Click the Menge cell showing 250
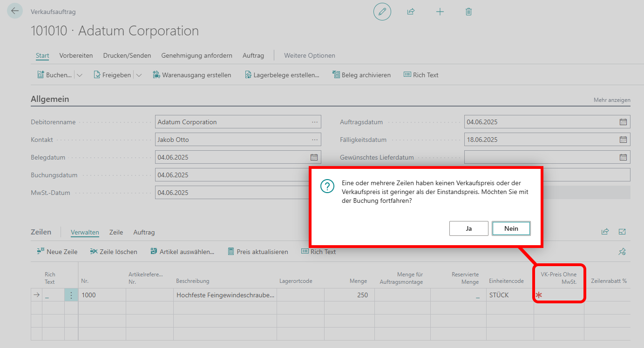The height and width of the screenshot is (348, 644). click(349, 295)
